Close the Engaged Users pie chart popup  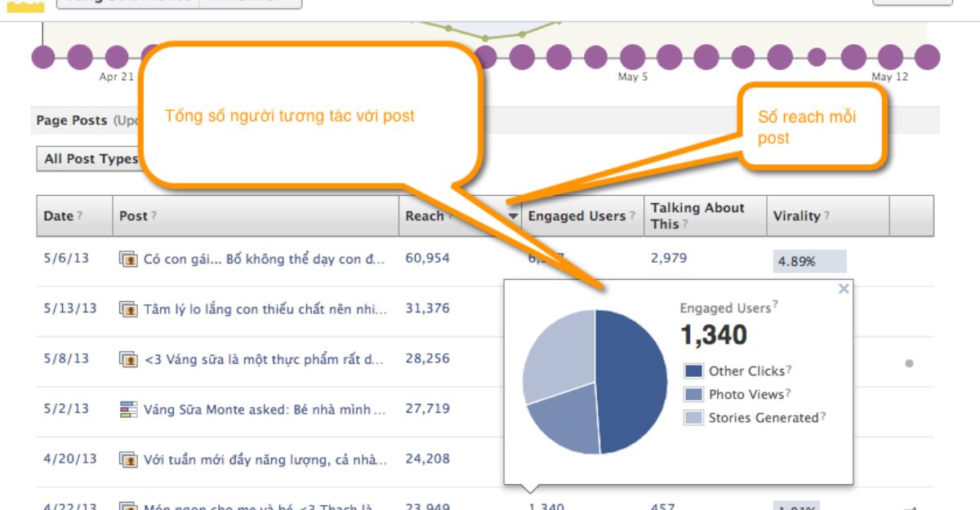coord(844,289)
